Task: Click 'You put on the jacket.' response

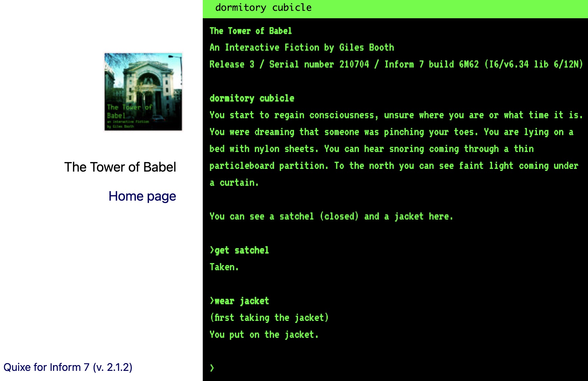Action: 264,335
